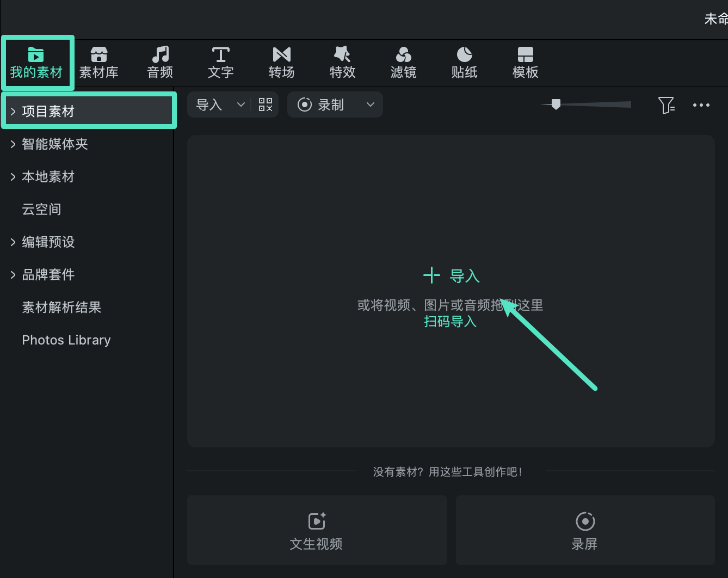Click the 扫码导入 link
This screenshot has width=728, height=578.
[451, 322]
